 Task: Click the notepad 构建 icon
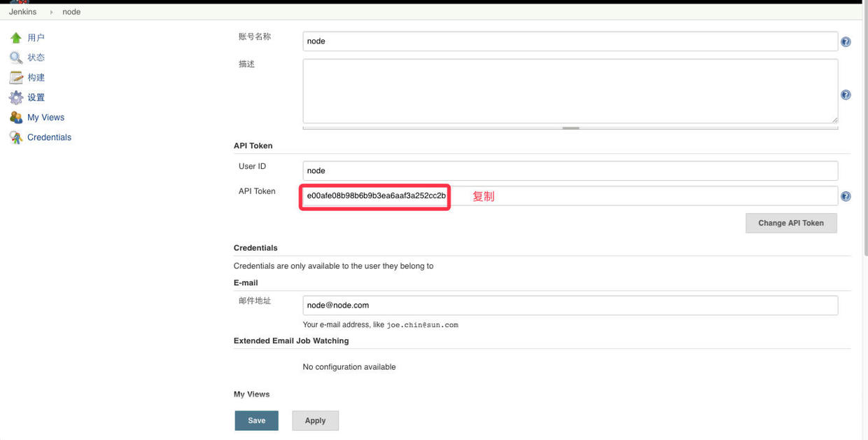(16, 78)
